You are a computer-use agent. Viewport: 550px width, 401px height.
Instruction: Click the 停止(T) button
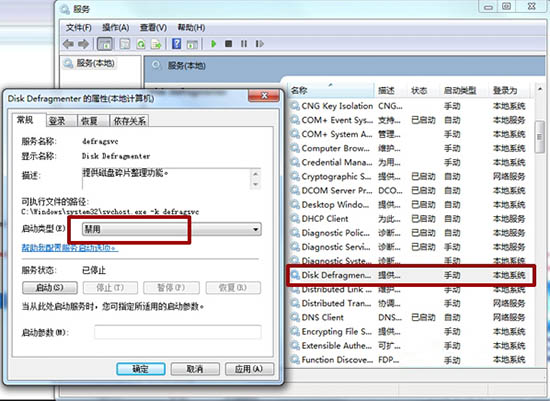tap(110, 288)
